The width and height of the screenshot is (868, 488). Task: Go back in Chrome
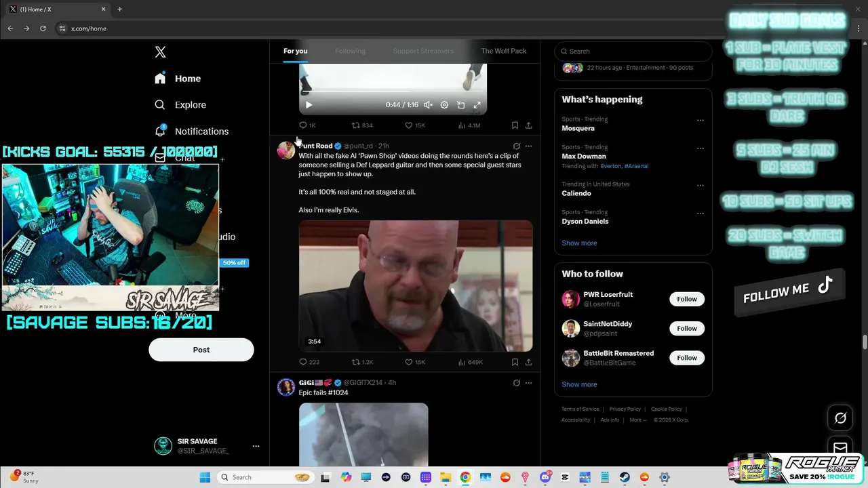(x=10, y=28)
